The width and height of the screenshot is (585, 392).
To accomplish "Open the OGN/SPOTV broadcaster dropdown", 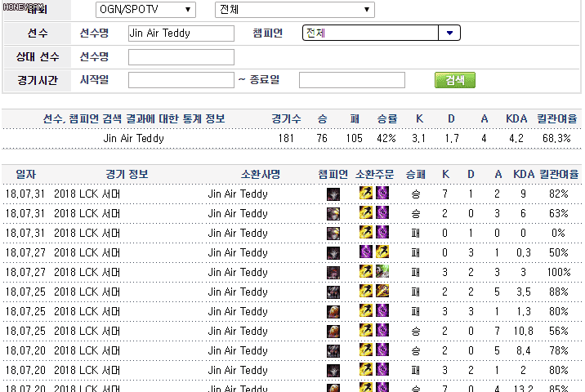I will 145,10.
